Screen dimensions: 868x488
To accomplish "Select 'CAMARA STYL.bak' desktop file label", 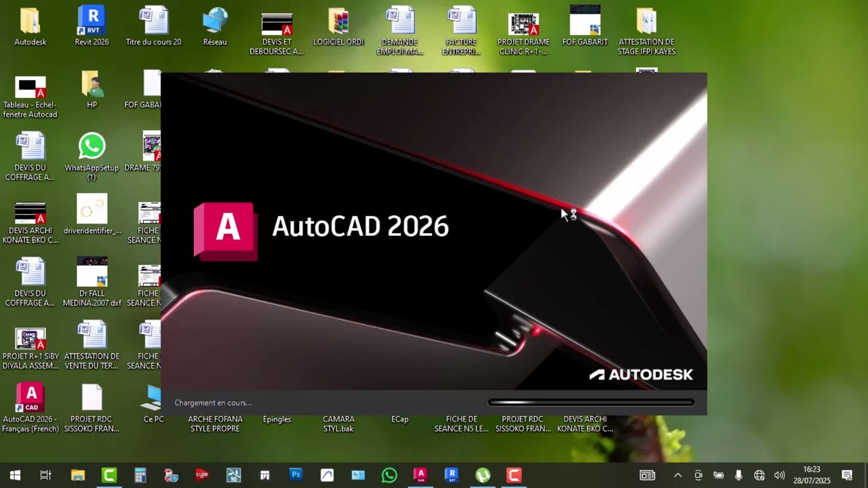I will tap(338, 424).
